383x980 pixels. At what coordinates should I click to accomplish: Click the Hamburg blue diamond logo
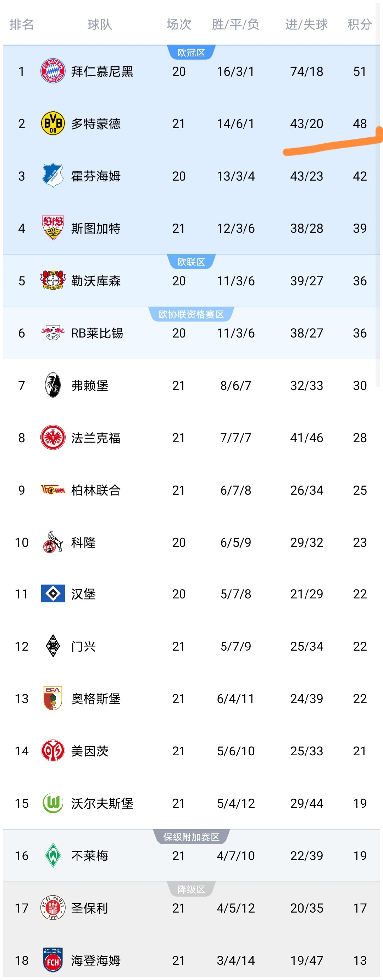pyautogui.click(x=53, y=594)
